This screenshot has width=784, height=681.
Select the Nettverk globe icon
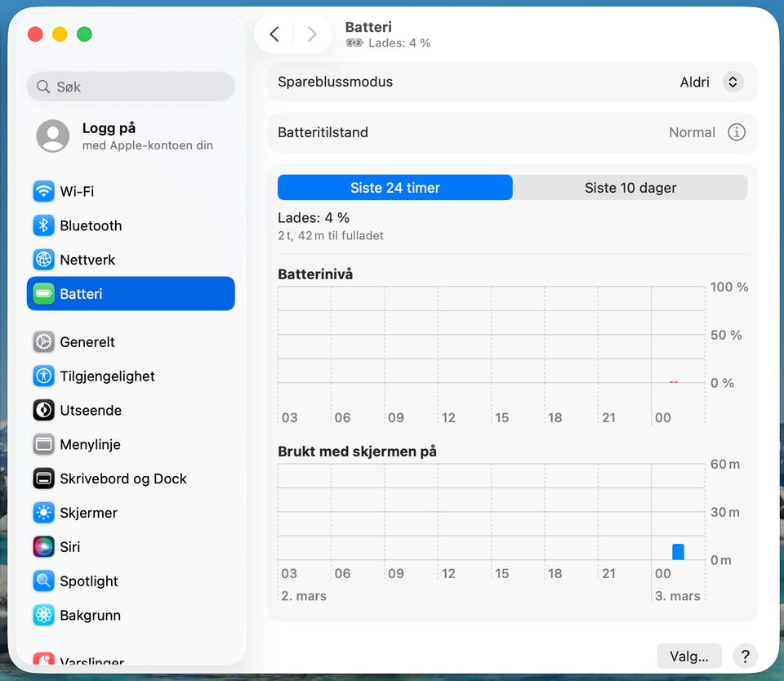coord(43,260)
